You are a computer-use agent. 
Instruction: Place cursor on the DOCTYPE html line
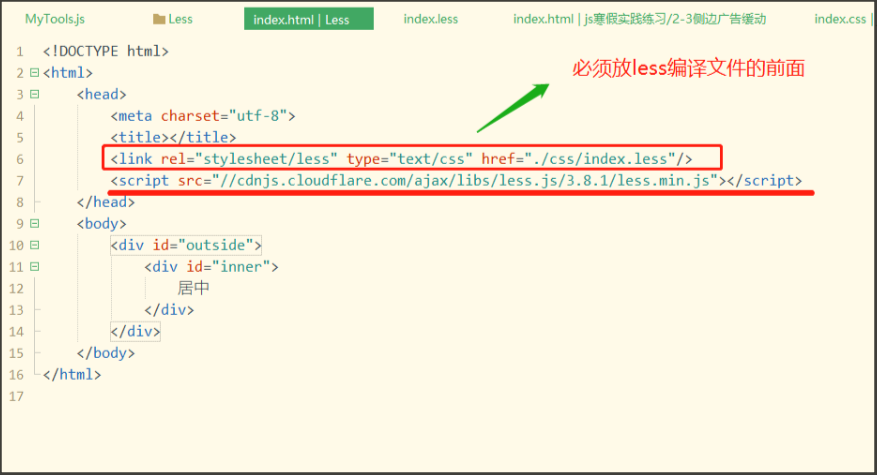point(105,51)
